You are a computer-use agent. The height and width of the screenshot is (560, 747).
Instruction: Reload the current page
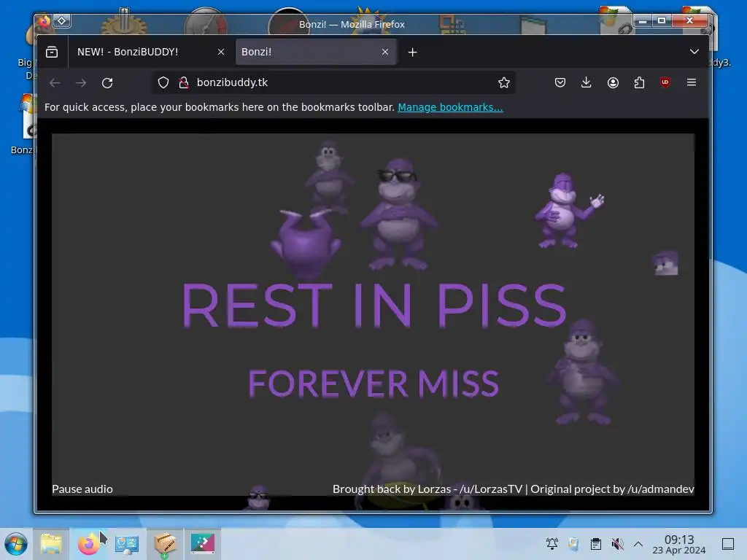107,83
